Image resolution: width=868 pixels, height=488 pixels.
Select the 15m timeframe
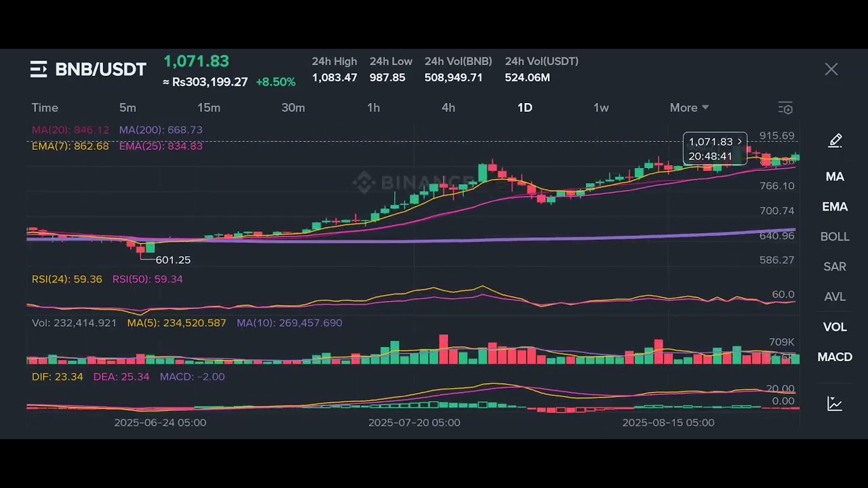pyautogui.click(x=209, y=108)
